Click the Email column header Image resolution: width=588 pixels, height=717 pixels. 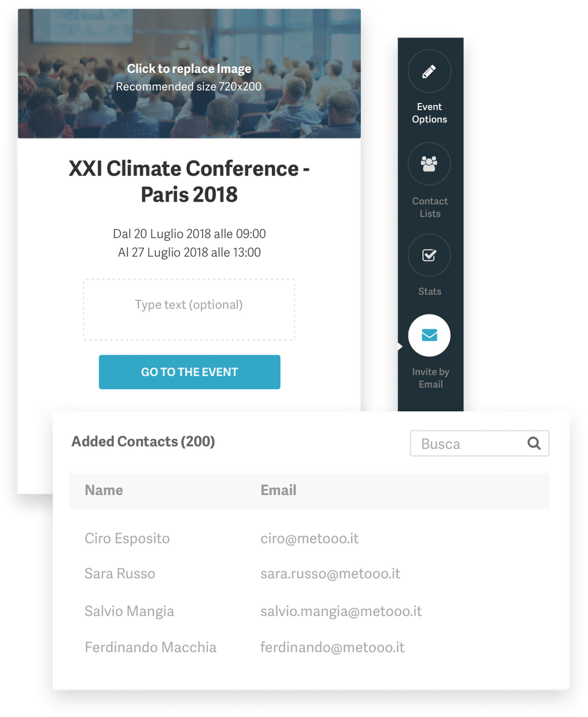[x=279, y=490]
